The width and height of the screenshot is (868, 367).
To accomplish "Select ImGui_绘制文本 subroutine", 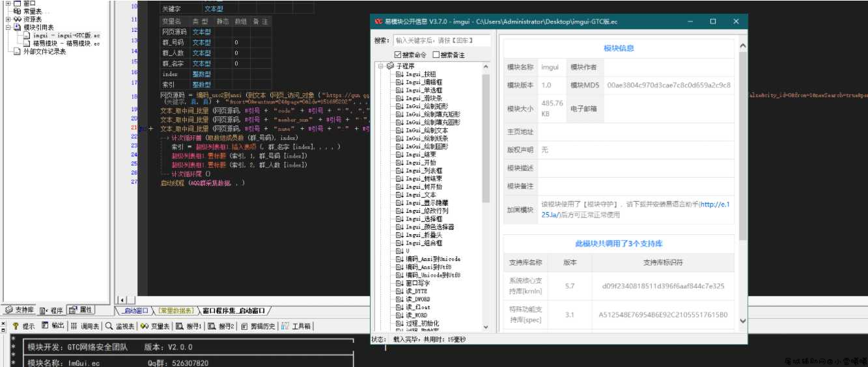I will [427, 130].
